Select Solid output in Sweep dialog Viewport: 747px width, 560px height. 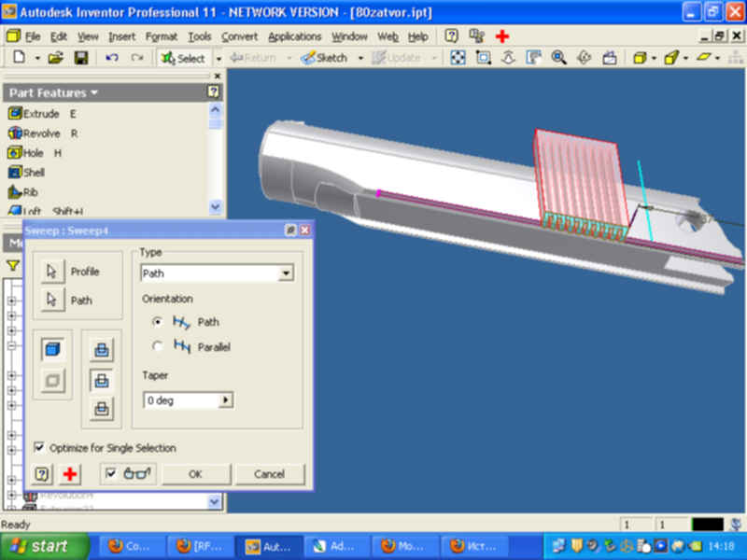(x=53, y=350)
